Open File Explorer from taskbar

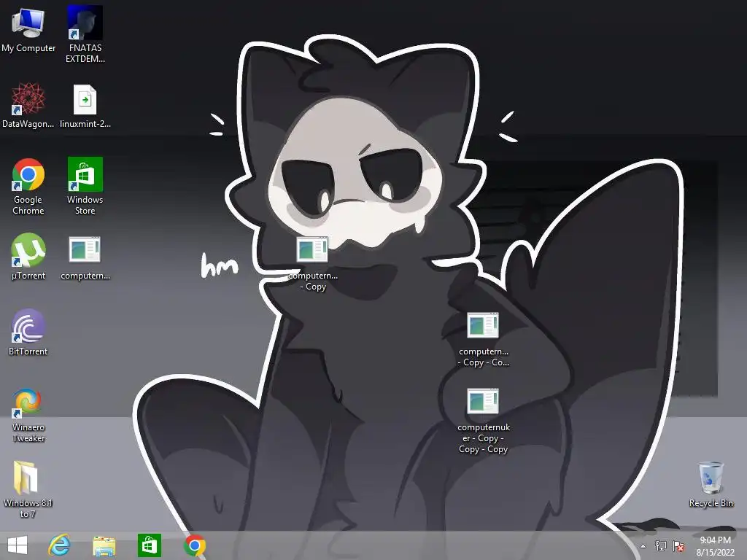104,545
